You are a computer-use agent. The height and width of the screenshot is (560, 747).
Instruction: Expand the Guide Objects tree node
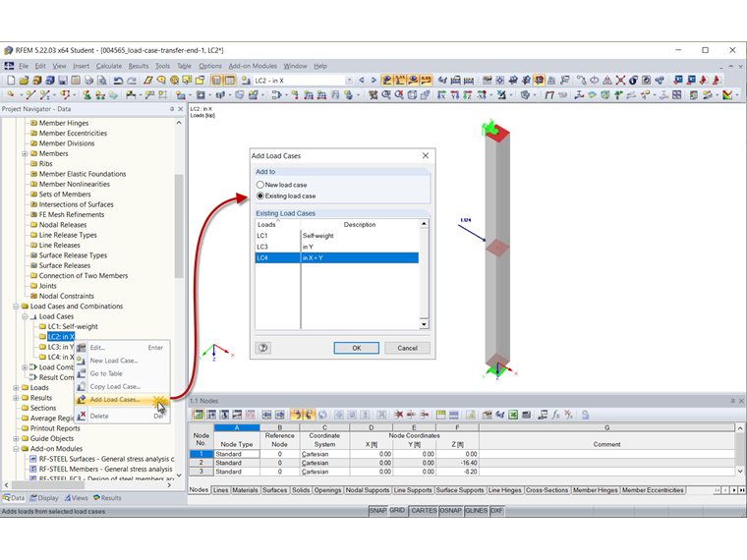point(16,438)
